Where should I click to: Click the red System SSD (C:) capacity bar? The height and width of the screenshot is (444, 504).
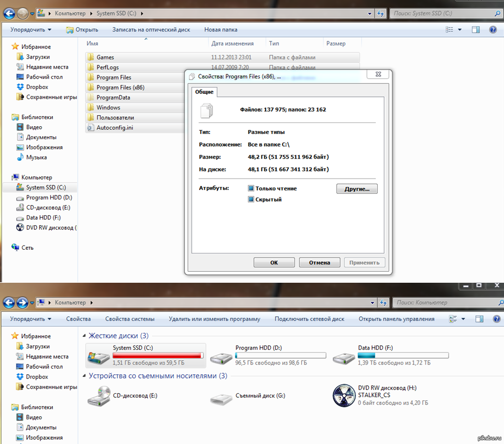pos(158,356)
